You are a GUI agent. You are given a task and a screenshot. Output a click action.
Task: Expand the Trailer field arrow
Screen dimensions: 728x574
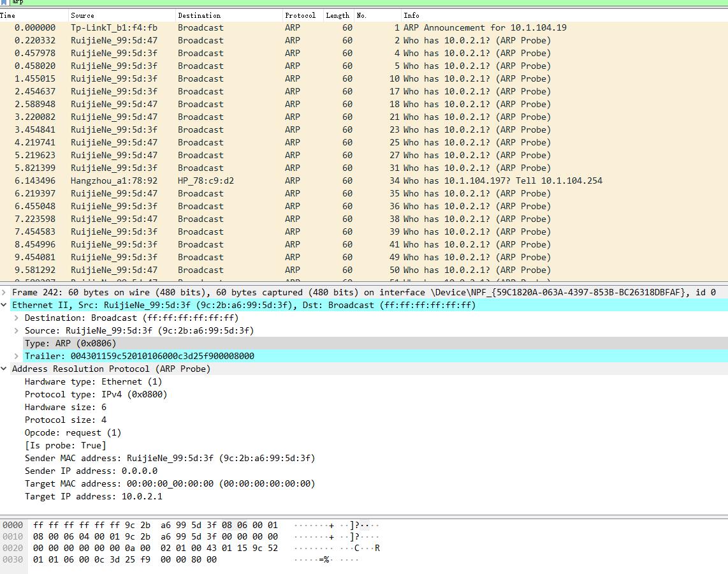pyautogui.click(x=17, y=356)
